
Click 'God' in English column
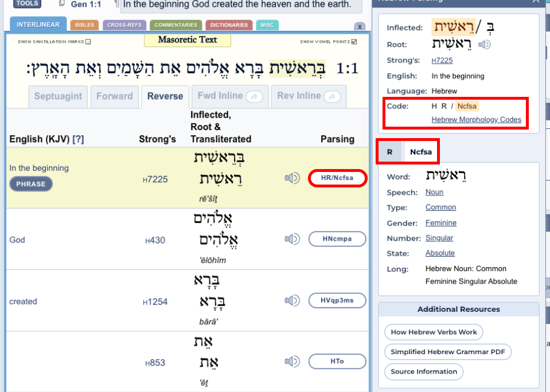point(17,240)
